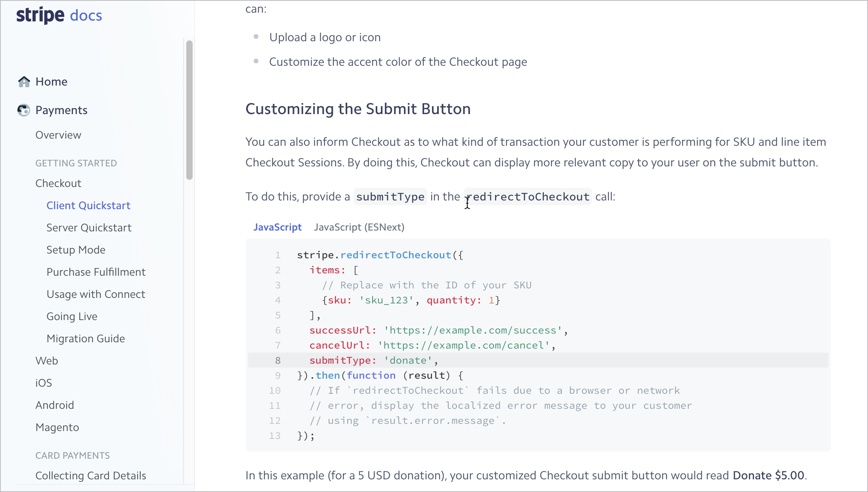This screenshot has width=868, height=492.
Task: Select the JavaScript tab
Action: 278,227
